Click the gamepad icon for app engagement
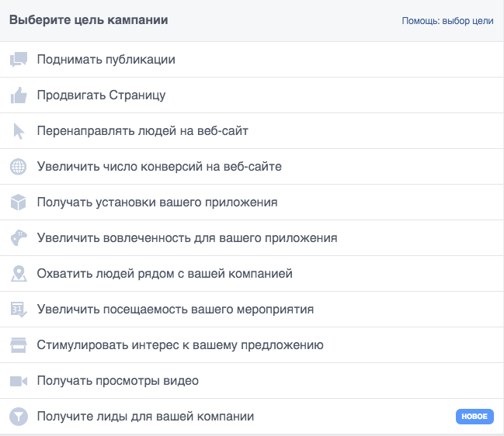This screenshot has height=436, width=504. click(x=19, y=238)
